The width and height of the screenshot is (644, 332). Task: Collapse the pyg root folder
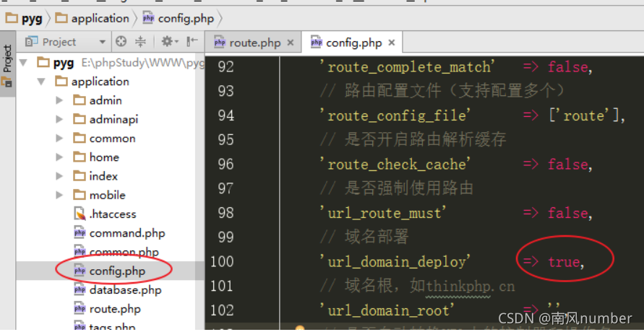[x=23, y=63]
